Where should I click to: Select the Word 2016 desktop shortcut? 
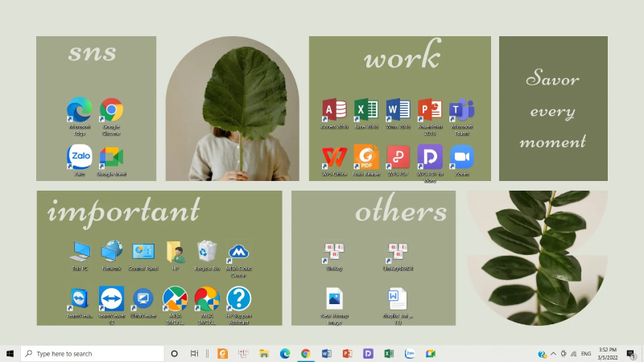(x=398, y=113)
